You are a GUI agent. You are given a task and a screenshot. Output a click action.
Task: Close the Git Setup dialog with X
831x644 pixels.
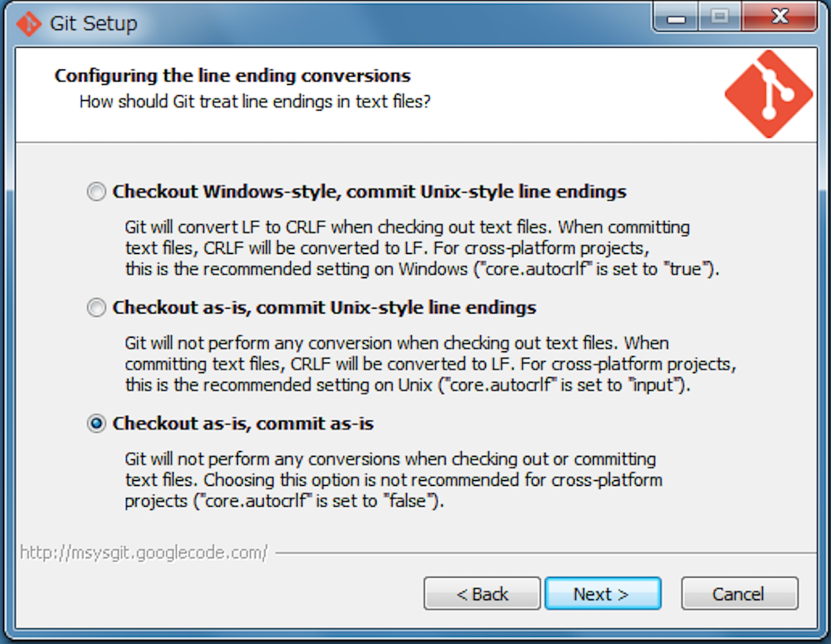(x=779, y=18)
